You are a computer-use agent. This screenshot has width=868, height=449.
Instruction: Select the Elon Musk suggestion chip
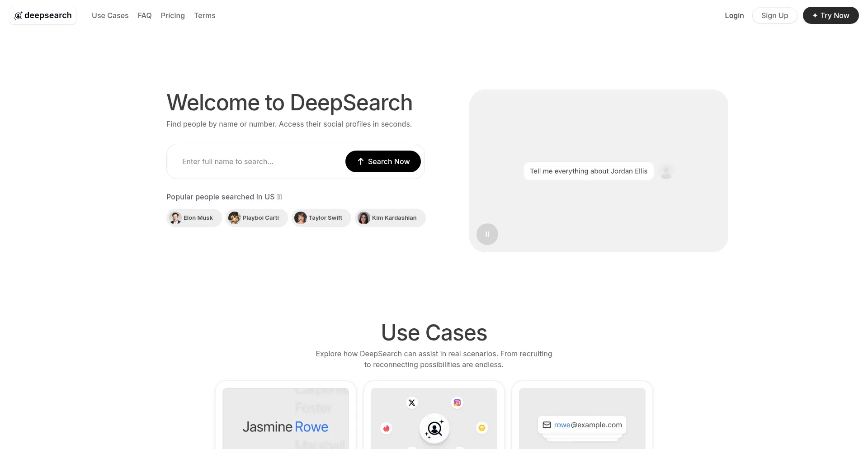pos(194,218)
